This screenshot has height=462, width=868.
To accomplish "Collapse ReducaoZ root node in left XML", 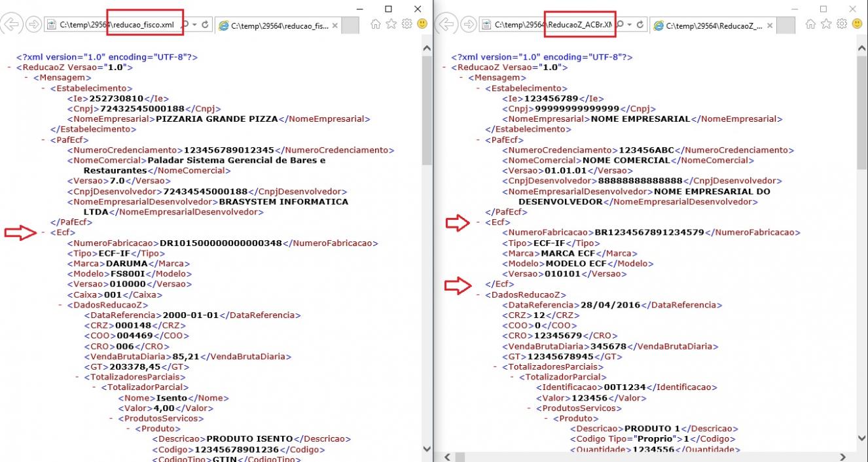I will (x=9, y=67).
